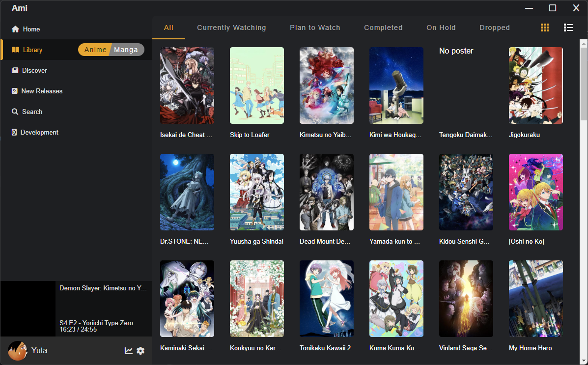The height and width of the screenshot is (365, 588).
Task: Open Search page label
Action: [x=32, y=112]
